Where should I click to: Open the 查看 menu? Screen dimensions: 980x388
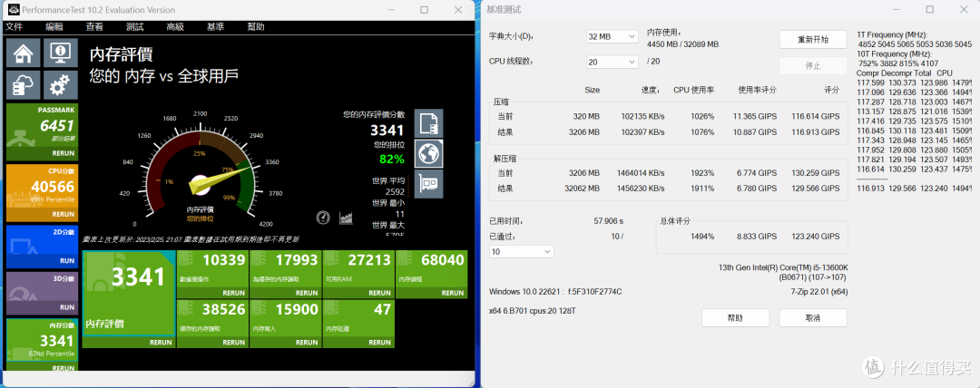point(94,27)
